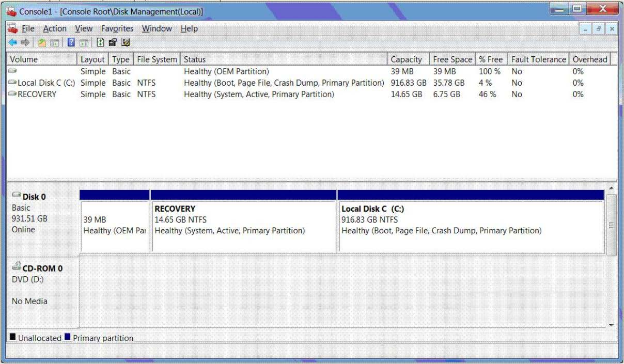Open the Help menu
Image resolution: width=624 pixels, height=364 pixels.
189,28
